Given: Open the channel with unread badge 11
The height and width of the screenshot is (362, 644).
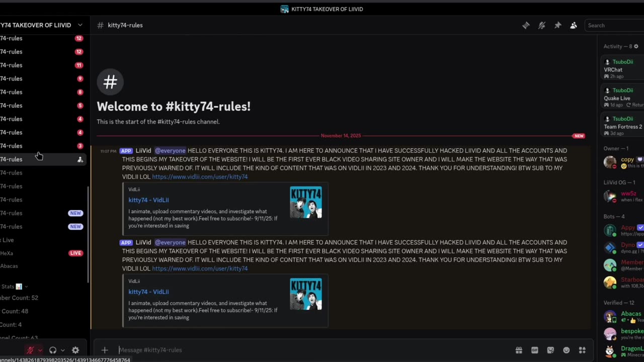Looking at the screenshot, I should coord(43,65).
